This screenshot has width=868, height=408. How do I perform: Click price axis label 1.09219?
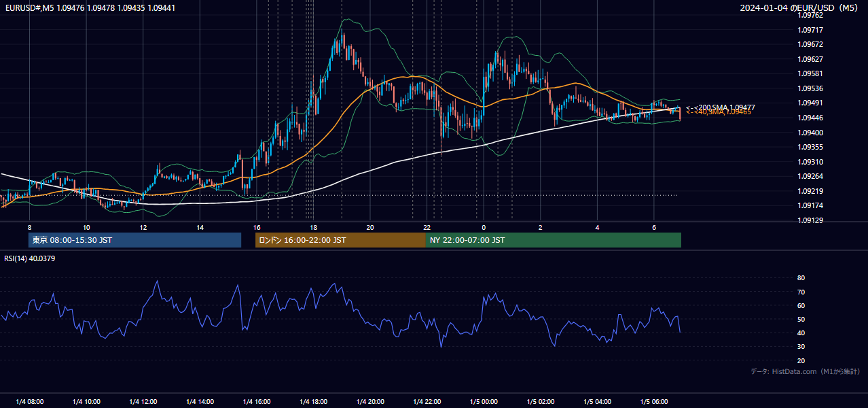click(811, 191)
